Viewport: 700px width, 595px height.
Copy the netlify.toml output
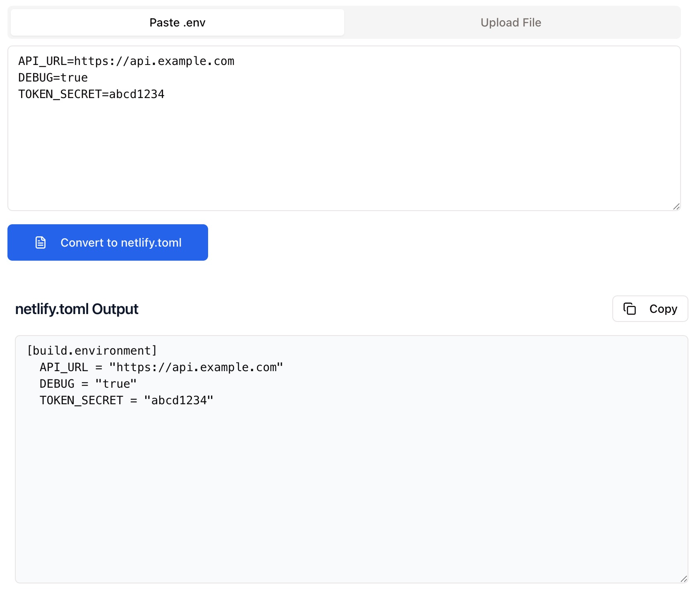[650, 309]
